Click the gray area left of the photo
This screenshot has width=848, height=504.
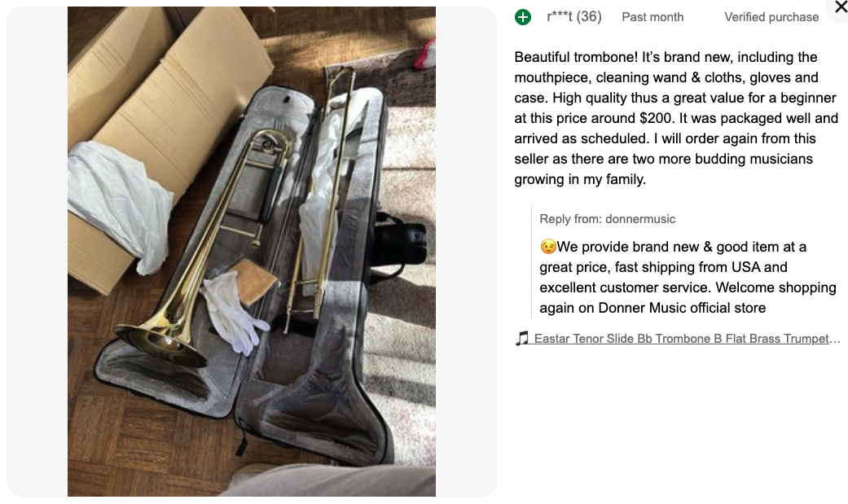point(37,252)
